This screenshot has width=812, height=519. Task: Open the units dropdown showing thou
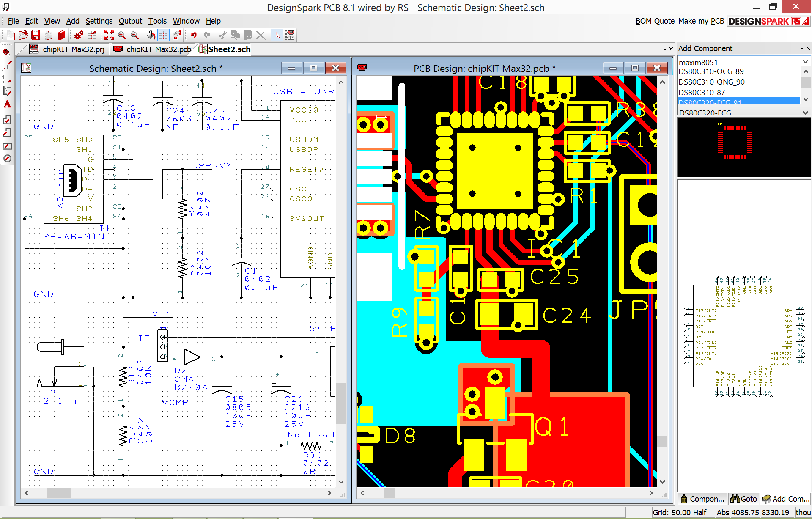pos(802,512)
